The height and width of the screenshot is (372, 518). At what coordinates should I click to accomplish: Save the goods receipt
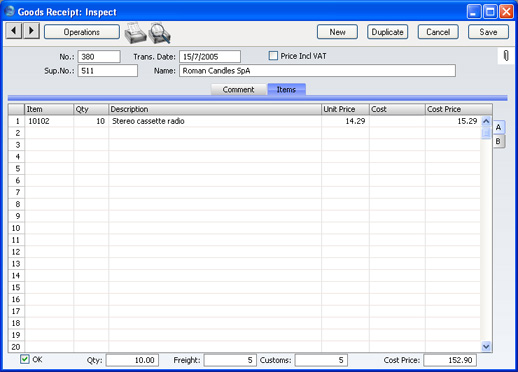click(488, 32)
